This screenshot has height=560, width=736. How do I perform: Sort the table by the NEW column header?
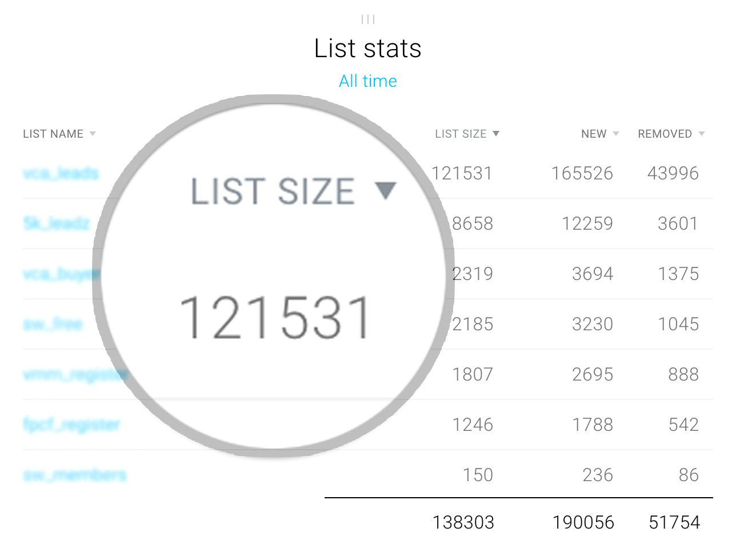coord(593,134)
